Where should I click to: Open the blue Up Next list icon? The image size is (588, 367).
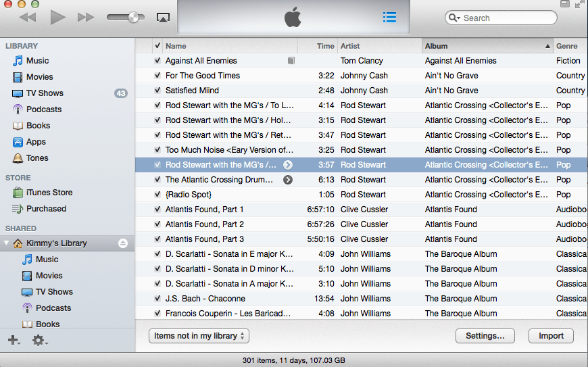(x=389, y=18)
